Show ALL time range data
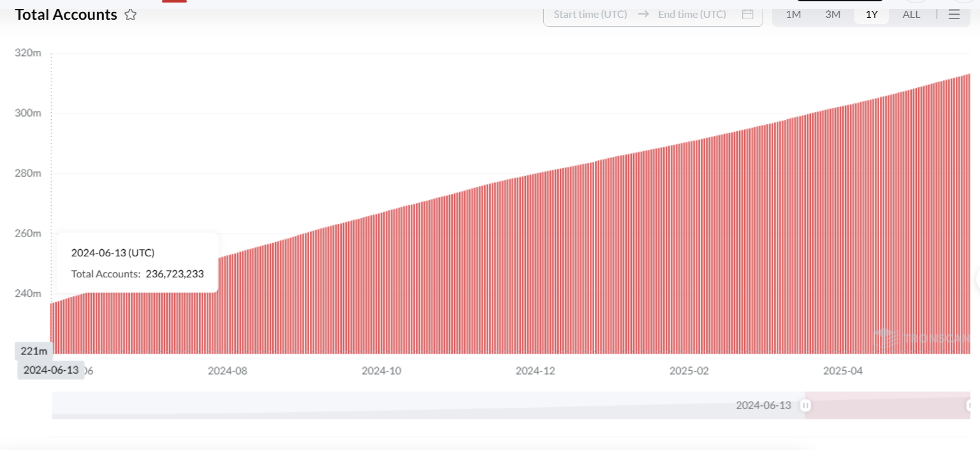This screenshot has width=980, height=450. (911, 14)
